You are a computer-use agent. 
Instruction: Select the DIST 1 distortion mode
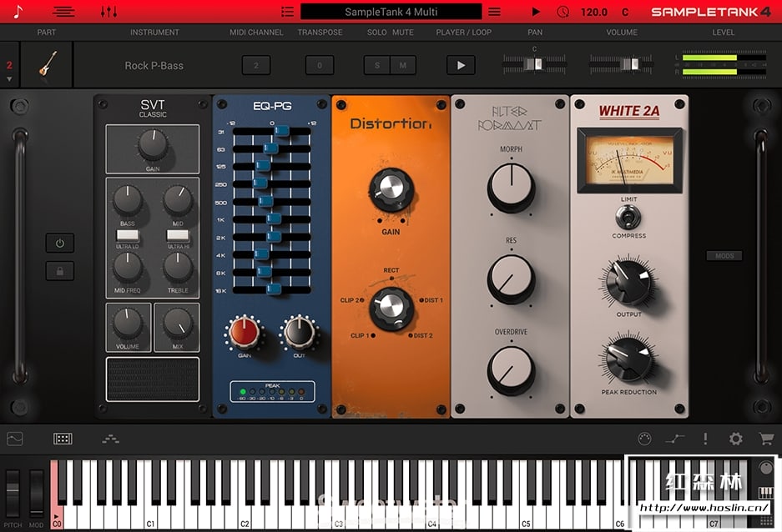pyautogui.click(x=431, y=300)
